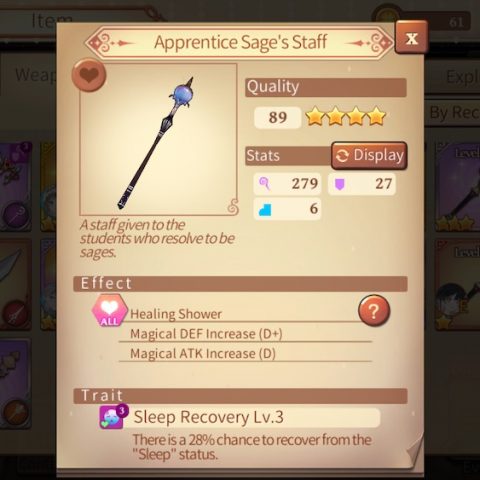The image size is (480, 480).
Task: Switch to the Weapon tab behind dialog
Action: [x=33, y=75]
